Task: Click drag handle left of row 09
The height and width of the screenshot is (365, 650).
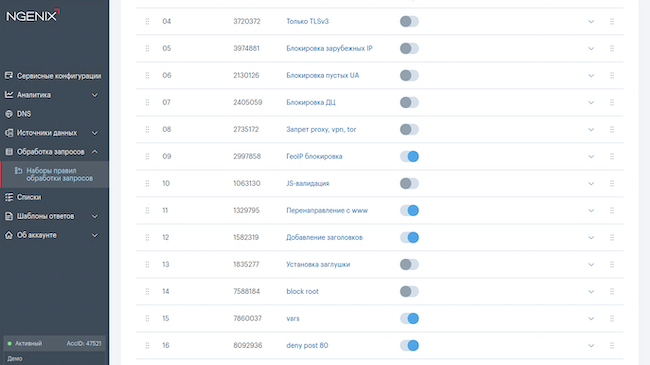Action: pyautogui.click(x=147, y=156)
